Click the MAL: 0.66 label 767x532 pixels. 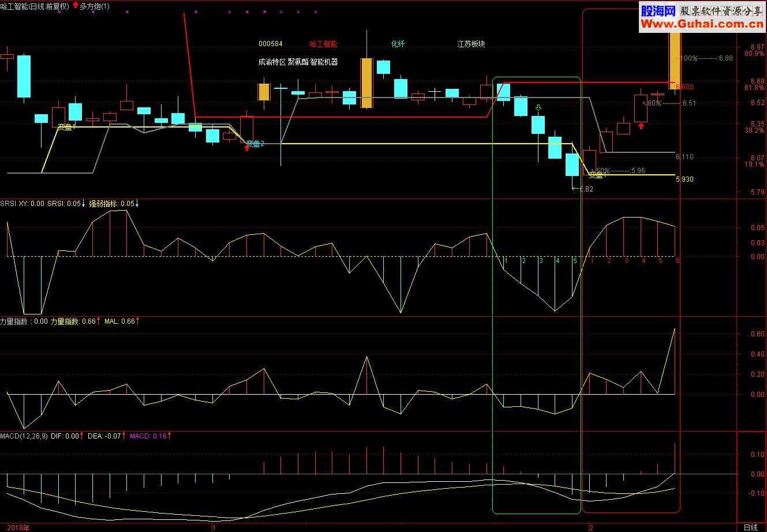120,321
